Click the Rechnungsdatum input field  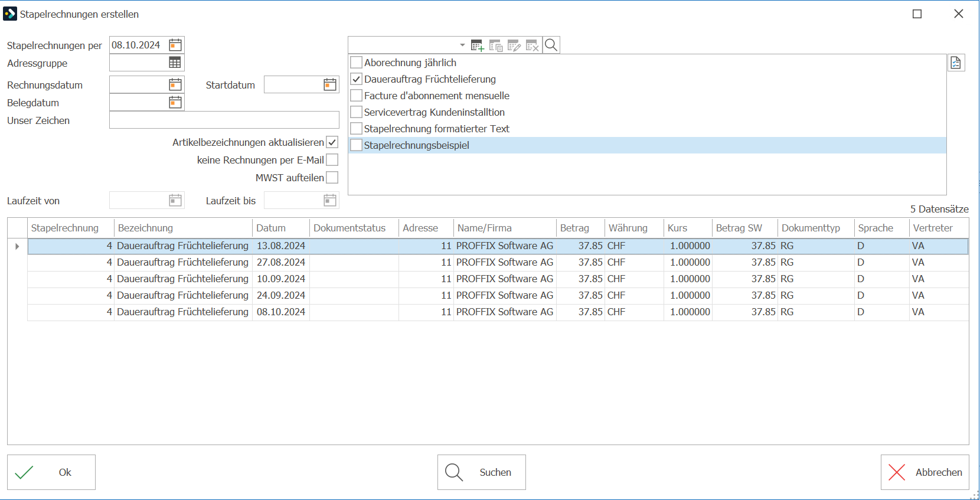(x=139, y=84)
